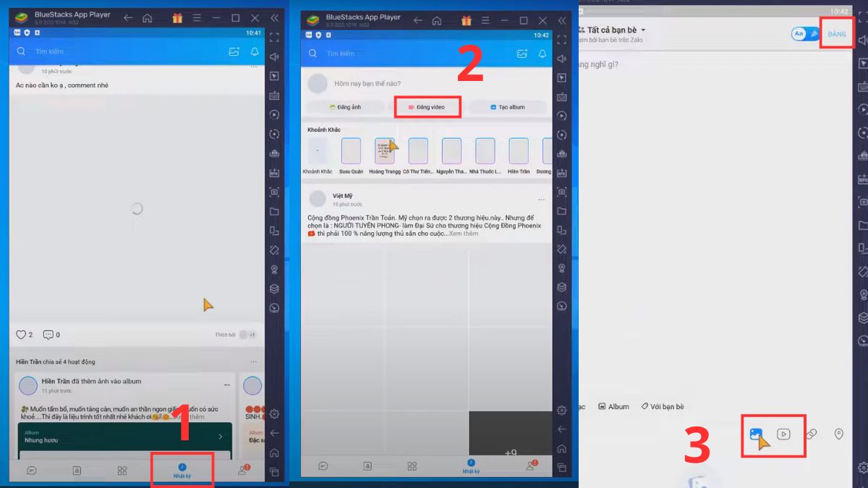This screenshot has width=868, height=488.
Task: Open notifications bell in step 1 window
Action: (255, 52)
